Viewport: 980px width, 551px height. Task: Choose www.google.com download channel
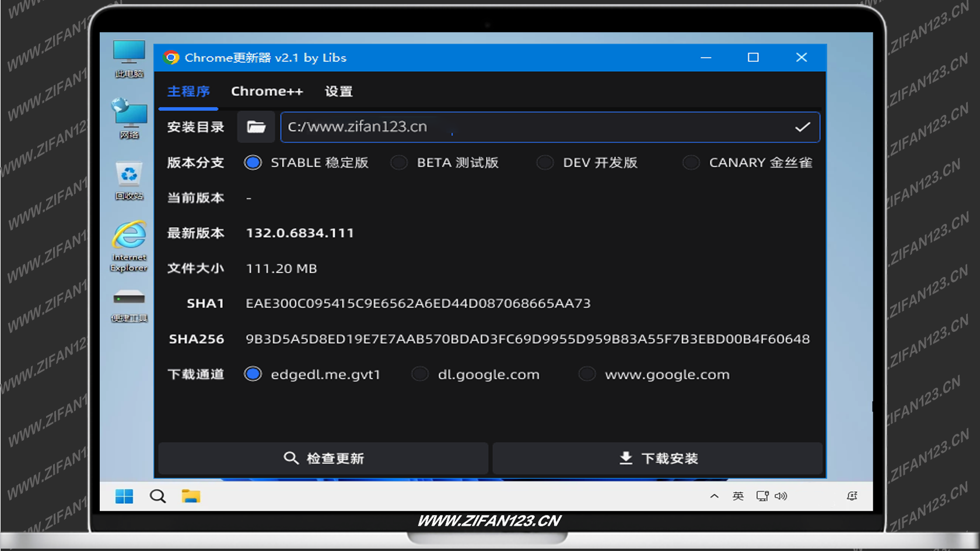654,374
